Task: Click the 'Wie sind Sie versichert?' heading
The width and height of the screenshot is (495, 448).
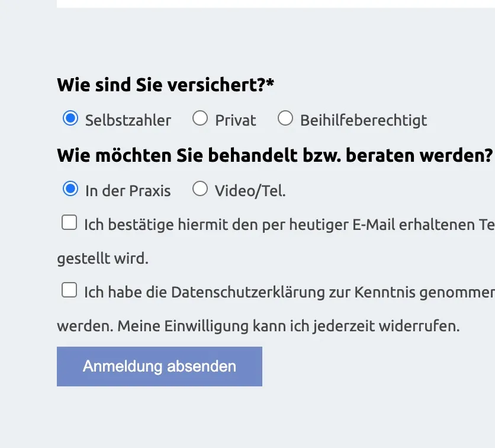Action: point(165,85)
